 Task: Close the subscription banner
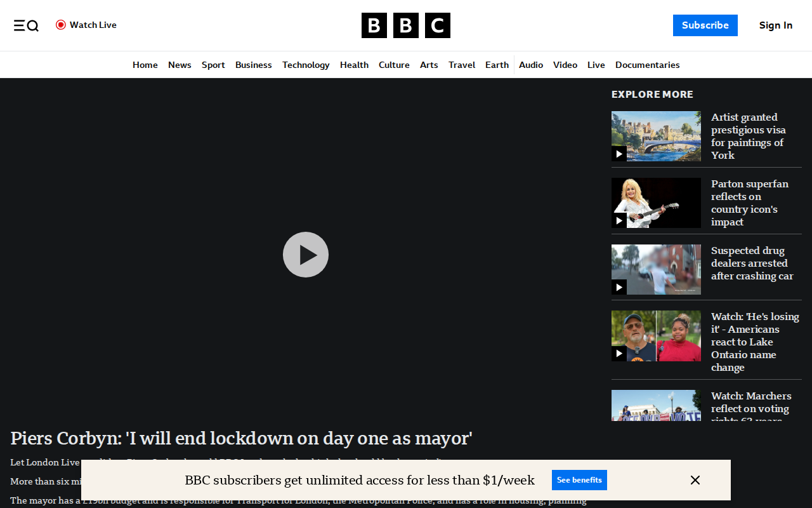point(695,480)
